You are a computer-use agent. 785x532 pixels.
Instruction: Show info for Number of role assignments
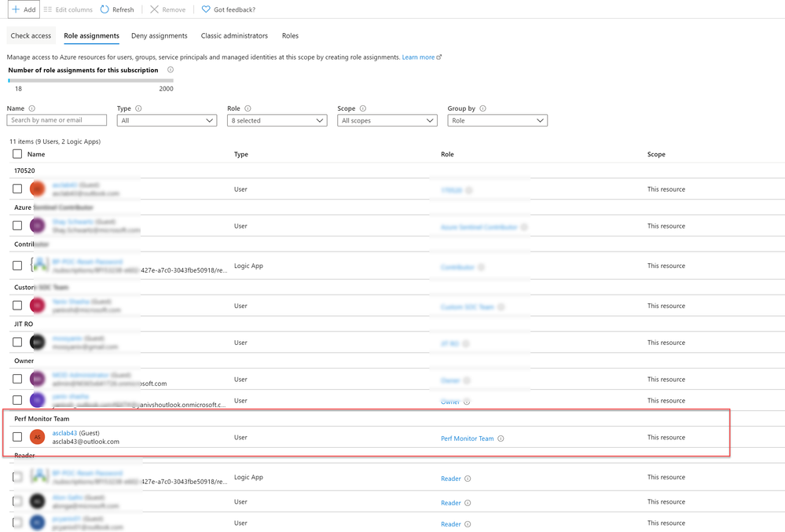pyautogui.click(x=171, y=70)
